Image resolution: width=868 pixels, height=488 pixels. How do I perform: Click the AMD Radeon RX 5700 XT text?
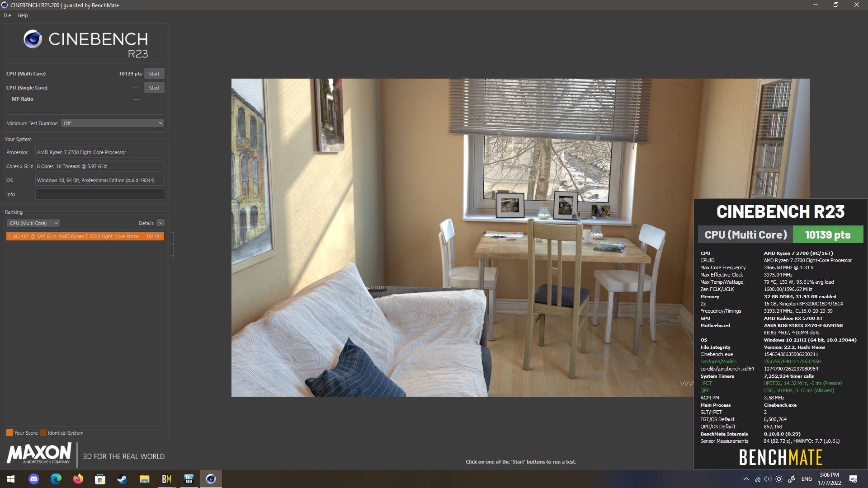coord(793,318)
